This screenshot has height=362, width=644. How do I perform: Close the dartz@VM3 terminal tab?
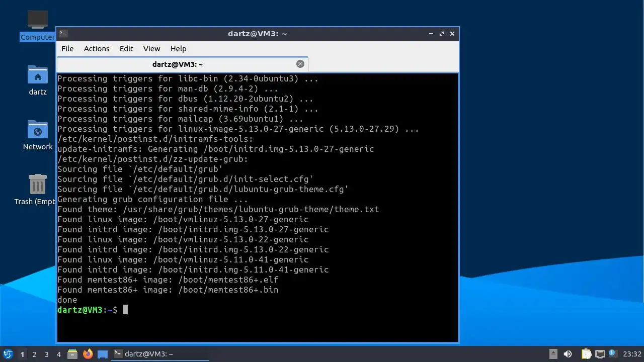pyautogui.click(x=300, y=64)
